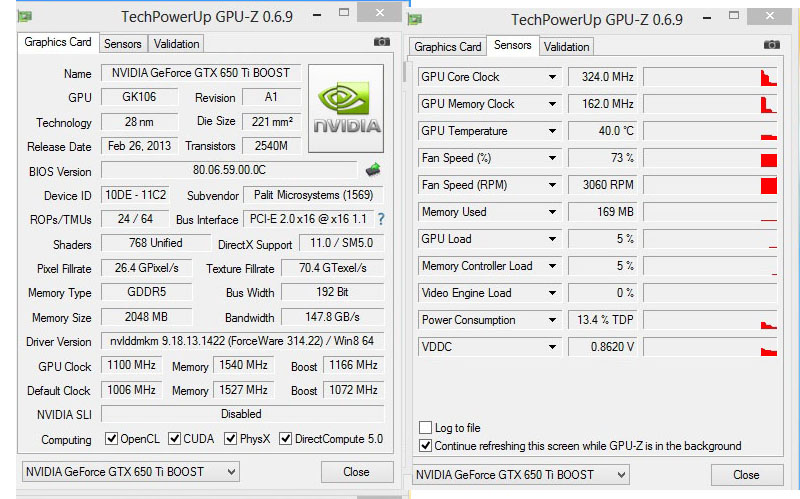
Task: Open Validation tab in right window
Action: tap(566, 47)
